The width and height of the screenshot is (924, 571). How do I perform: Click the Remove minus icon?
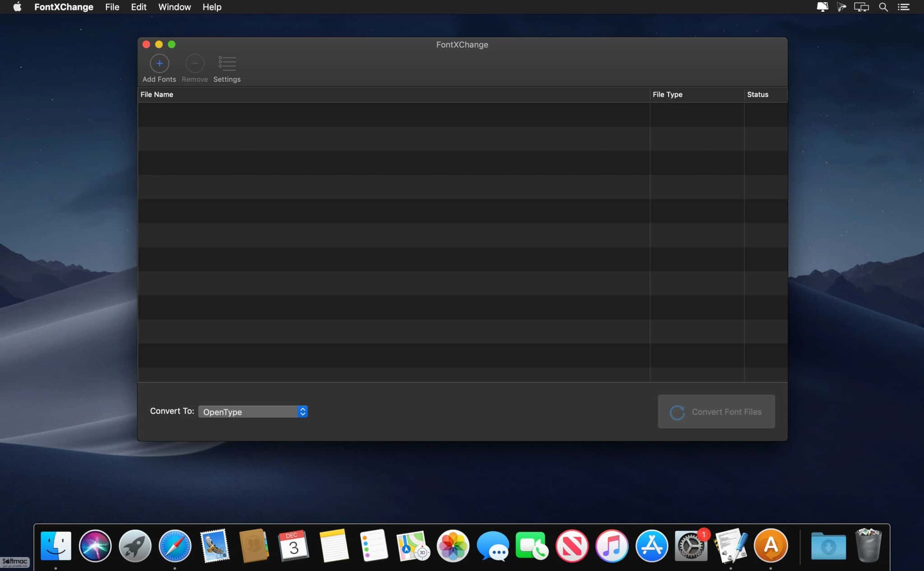(x=195, y=64)
